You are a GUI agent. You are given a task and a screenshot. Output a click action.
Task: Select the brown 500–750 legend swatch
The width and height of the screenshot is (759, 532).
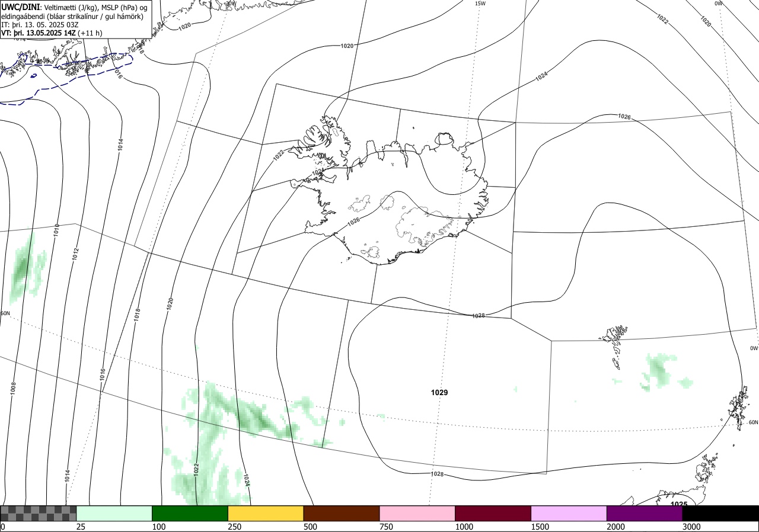click(342, 513)
